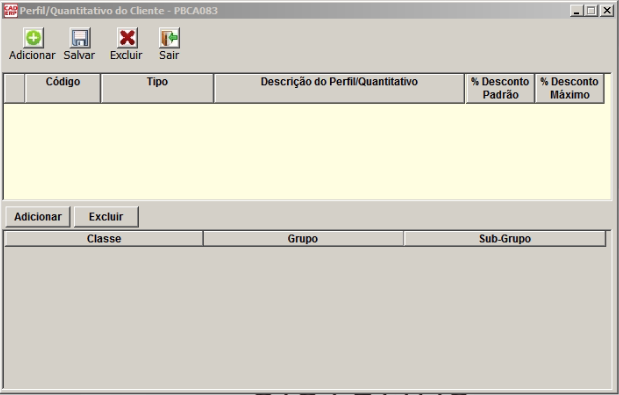Viewport: 619px width, 395px height.
Task: Click the CAD ERP icon in title bar
Action: point(10,11)
